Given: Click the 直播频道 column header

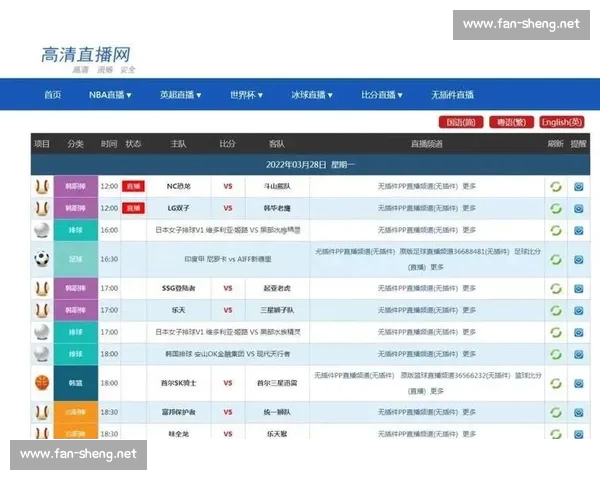Looking at the screenshot, I should (x=426, y=144).
